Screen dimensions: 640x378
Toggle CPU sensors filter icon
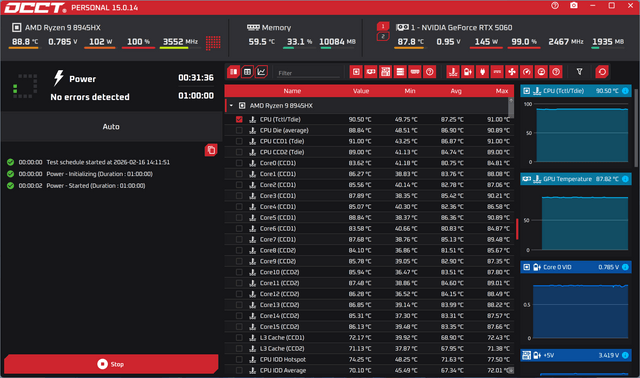[356, 72]
